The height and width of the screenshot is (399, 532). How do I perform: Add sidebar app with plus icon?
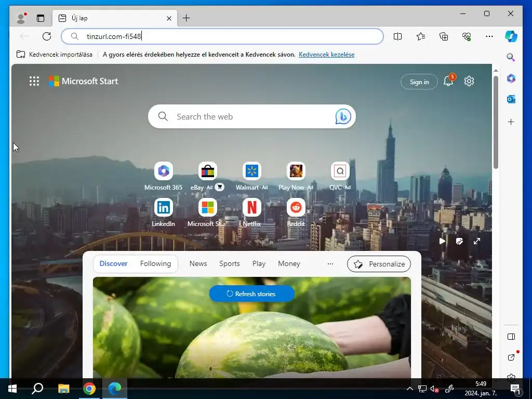[x=511, y=122]
